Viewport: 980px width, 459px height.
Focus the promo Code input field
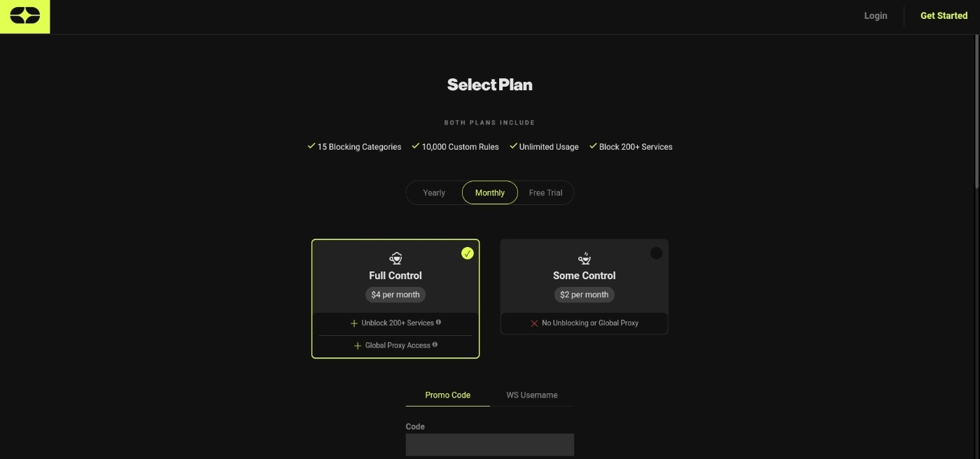point(490,445)
